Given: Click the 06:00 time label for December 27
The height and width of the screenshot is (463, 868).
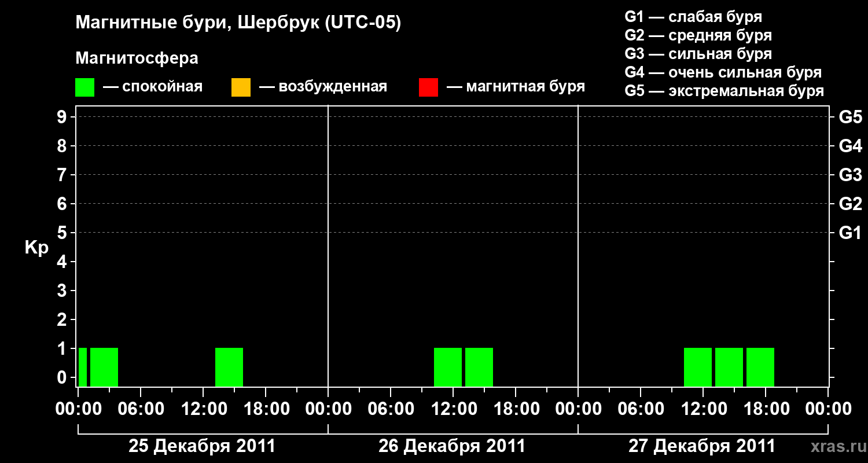Looking at the screenshot, I should 641,409.
